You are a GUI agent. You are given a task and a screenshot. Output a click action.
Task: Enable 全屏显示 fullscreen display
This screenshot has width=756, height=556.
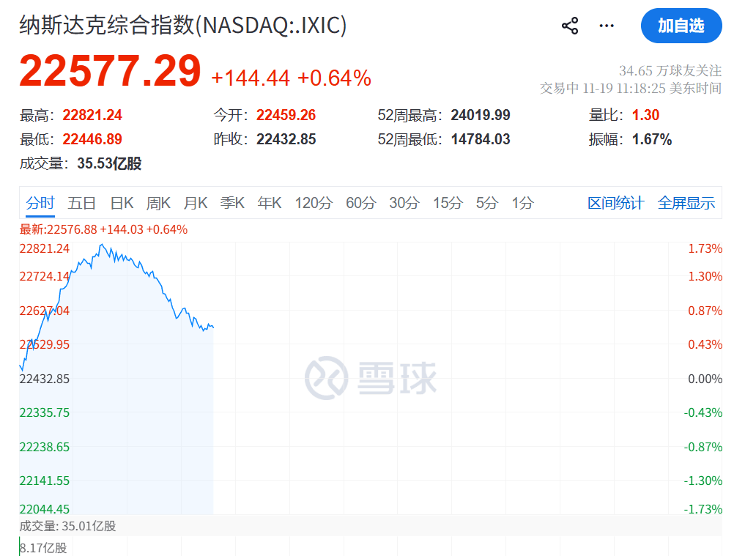tap(686, 203)
